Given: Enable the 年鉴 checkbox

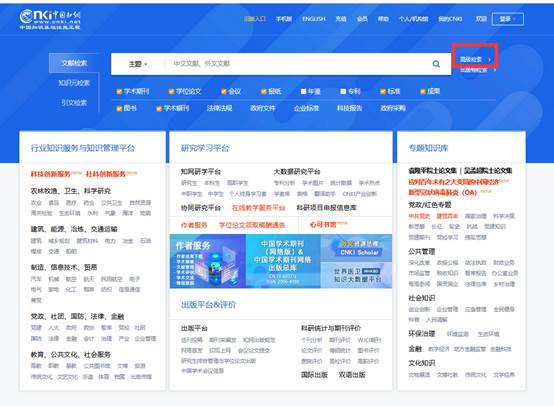Looking at the screenshot, I should point(303,92).
